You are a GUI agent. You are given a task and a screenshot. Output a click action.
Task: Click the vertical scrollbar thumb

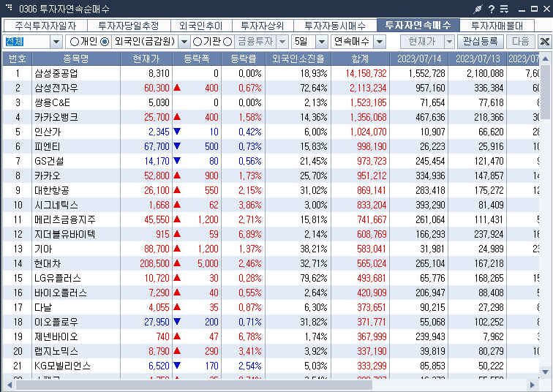[545, 92]
